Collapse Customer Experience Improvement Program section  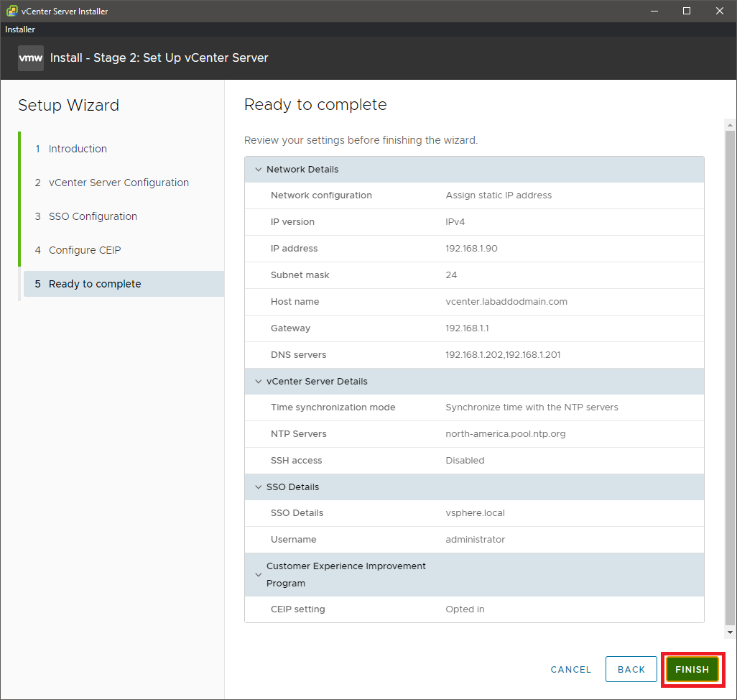(x=259, y=574)
